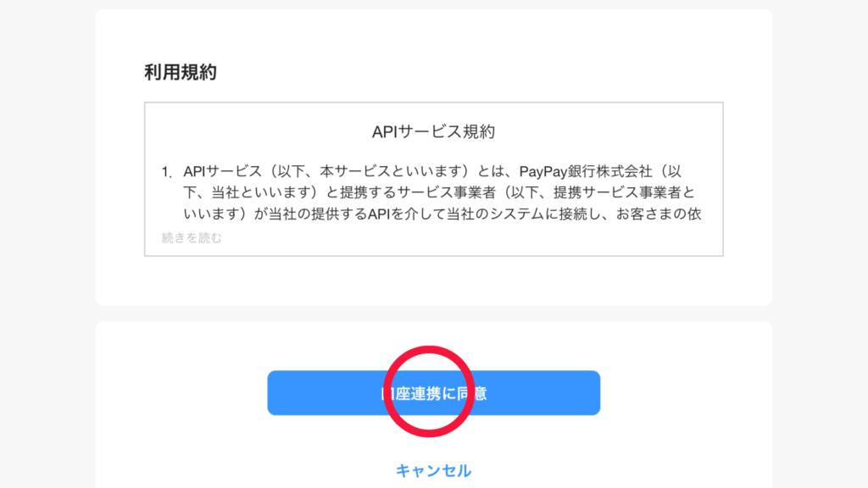Click the PayPay銀行株式会社 text
This screenshot has height=488, width=868.
click(586, 171)
